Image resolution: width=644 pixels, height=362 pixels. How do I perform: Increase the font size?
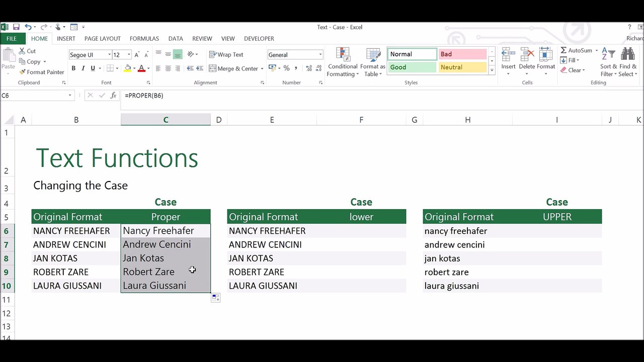(138, 54)
